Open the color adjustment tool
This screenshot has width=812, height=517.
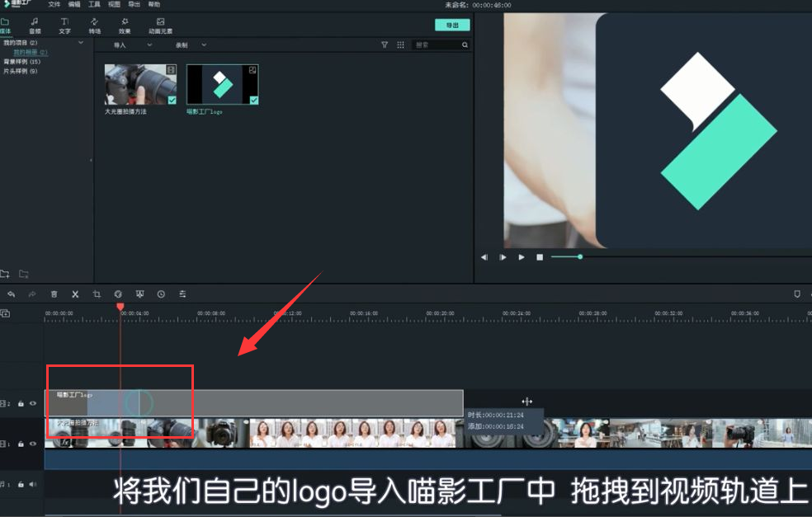tap(118, 294)
